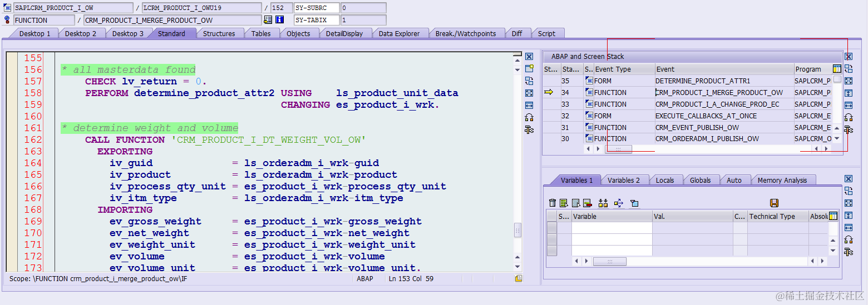
Task: Click the double-arrow insert icon in Variables toolbar
Action: point(603,203)
